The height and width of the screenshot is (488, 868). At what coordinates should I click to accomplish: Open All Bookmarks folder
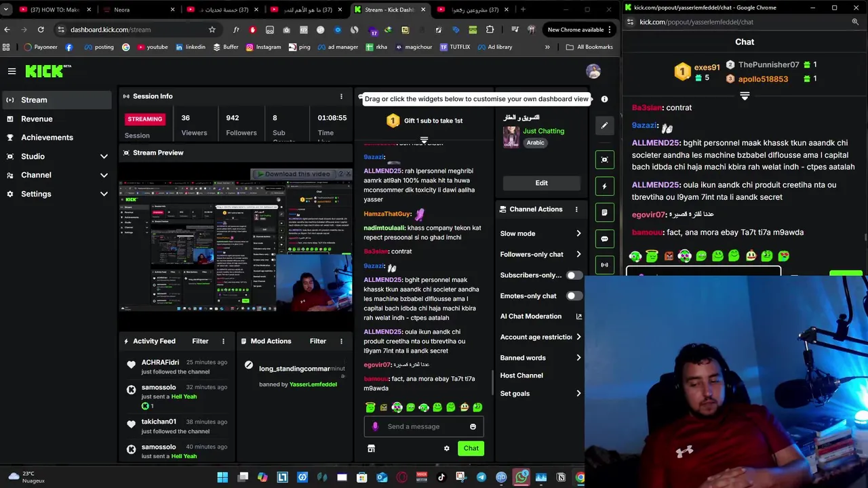point(589,47)
